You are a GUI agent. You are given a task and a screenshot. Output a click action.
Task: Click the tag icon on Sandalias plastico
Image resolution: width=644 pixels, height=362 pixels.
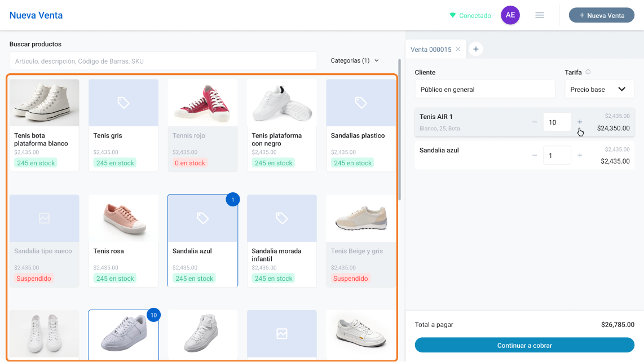click(x=360, y=103)
